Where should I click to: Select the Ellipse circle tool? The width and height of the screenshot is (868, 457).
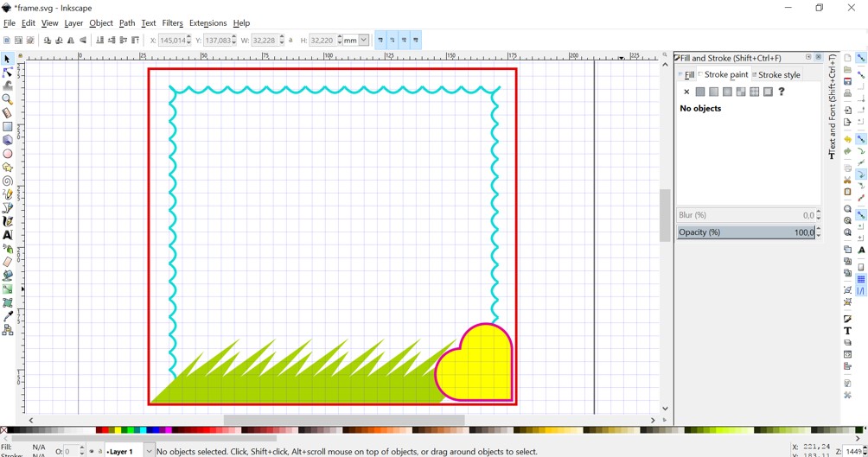point(7,154)
